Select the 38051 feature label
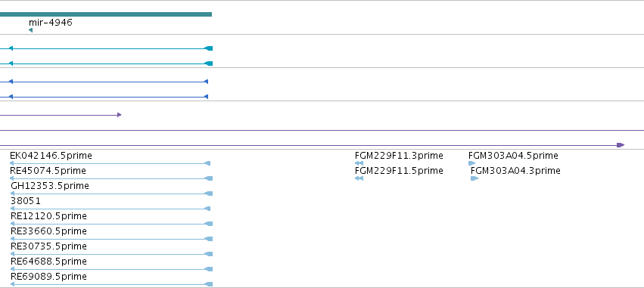Image resolution: width=644 pixels, height=288 pixels. pyautogui.click(x=26, y=201)
